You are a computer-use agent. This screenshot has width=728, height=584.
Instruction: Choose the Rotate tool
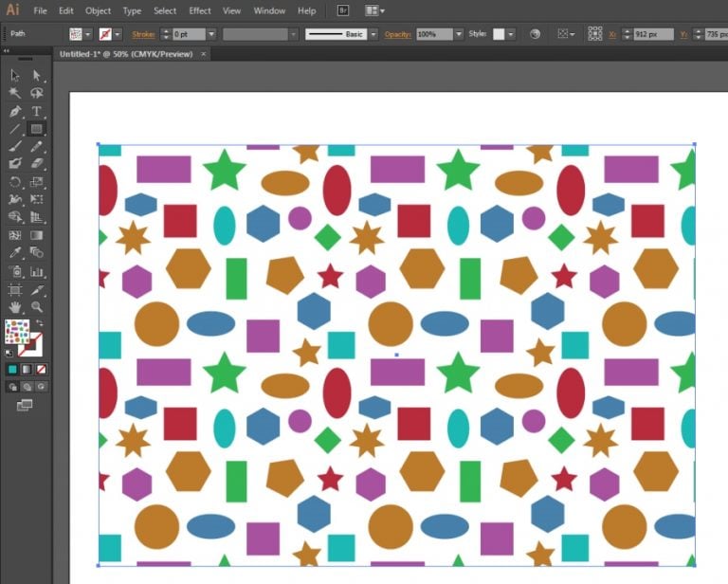[x=15, y=182]
